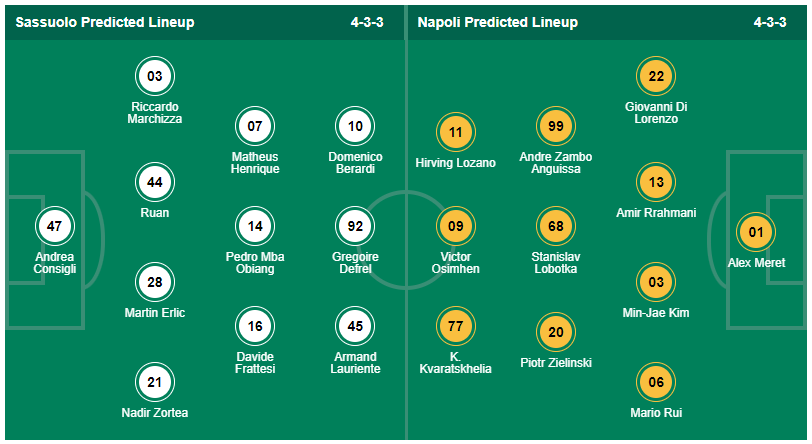Select Stanislav Lobotka's number 68 badge
The height and width of the screenshot is (444, 812).
(x=556, y=227)
